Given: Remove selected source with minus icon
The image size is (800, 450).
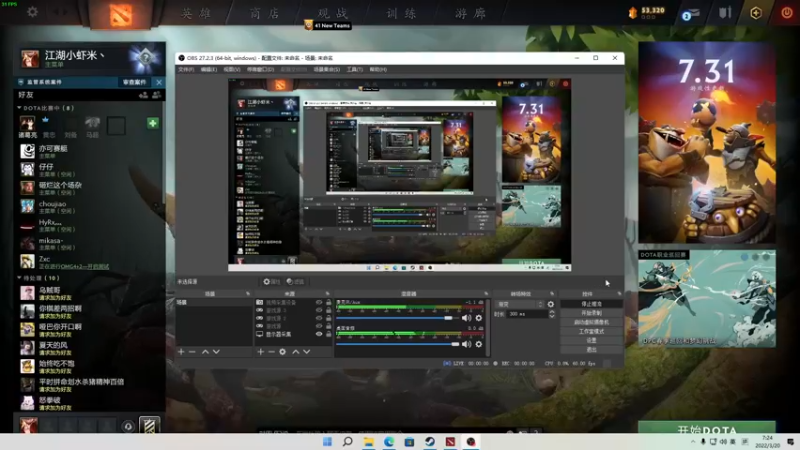Looking at the screenshot, I should click(x=271, y=352).
